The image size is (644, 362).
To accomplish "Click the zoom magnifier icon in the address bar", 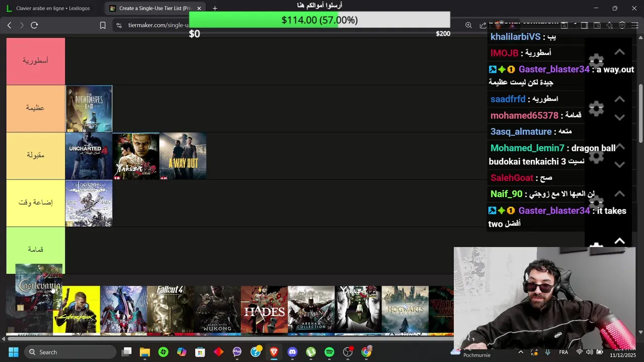I will coord(468,25).
